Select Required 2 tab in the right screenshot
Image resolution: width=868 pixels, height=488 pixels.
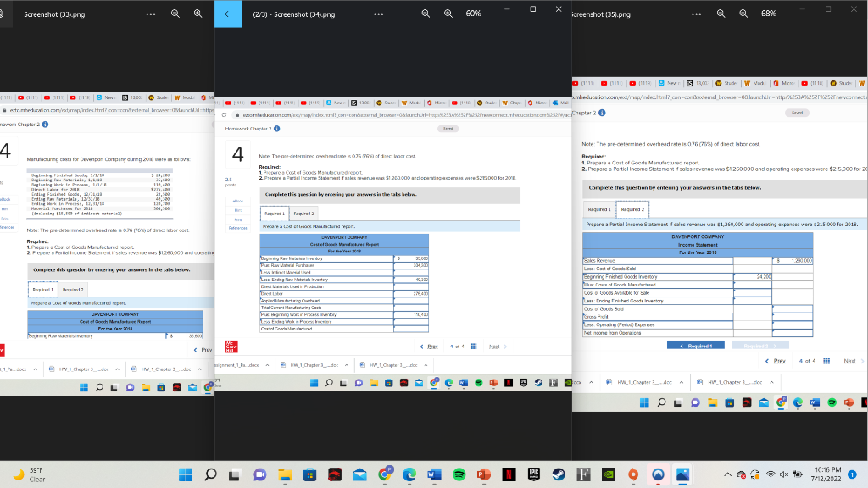click(632, 210)
